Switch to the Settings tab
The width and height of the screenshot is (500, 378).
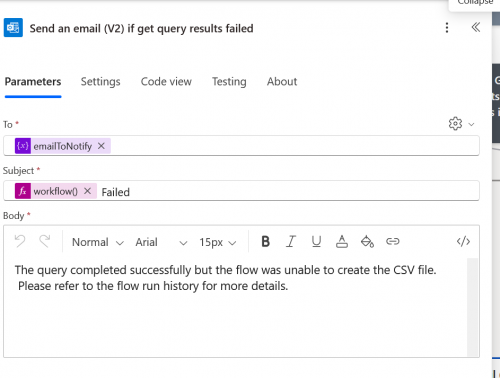point(100,82)
